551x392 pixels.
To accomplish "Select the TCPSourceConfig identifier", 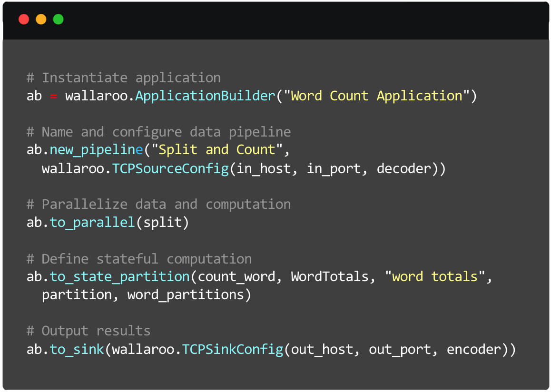I will tap(170, 168).
